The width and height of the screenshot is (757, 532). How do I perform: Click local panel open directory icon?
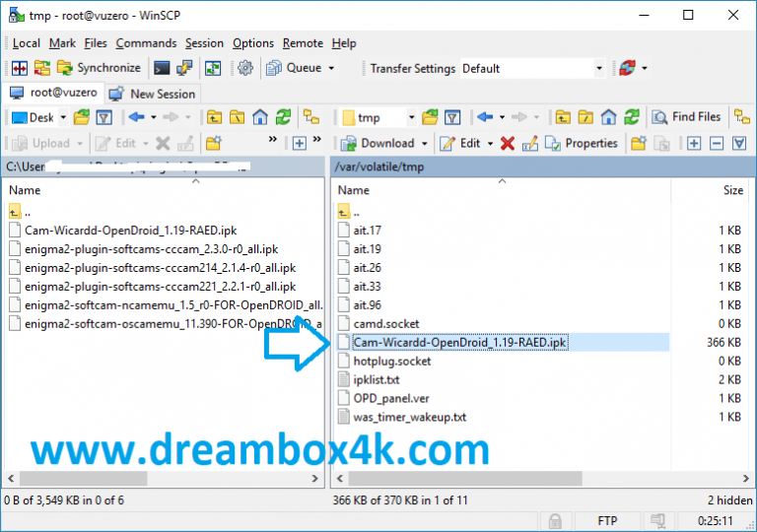82,117
